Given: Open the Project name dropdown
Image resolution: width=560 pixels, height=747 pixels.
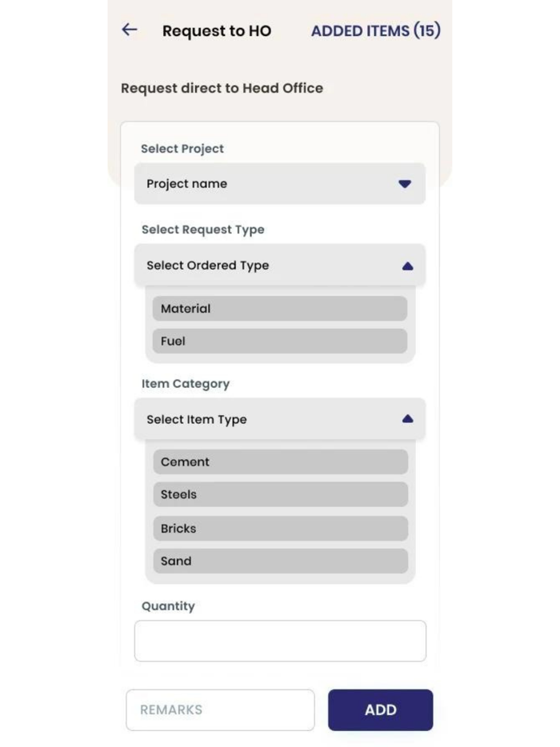Looking at the screenshot, I should tap(279, 184).
